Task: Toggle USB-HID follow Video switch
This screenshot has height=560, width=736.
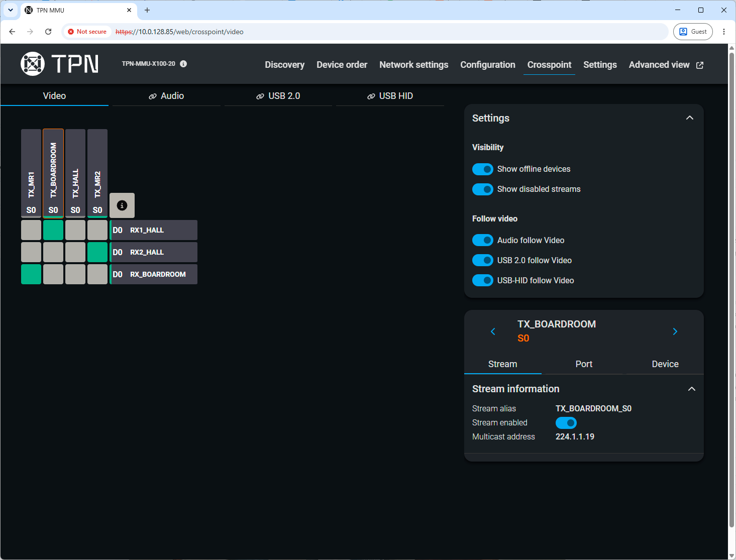Action: (483, 281)
